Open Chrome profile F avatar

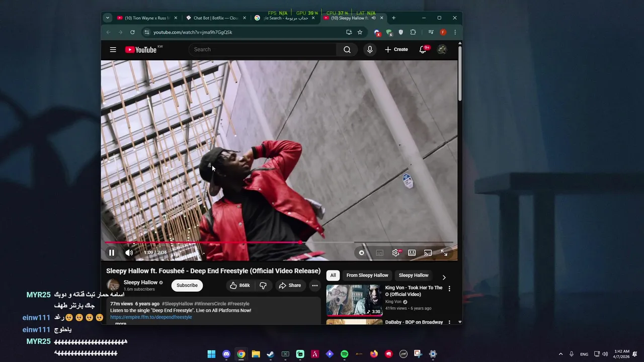tap(443, 32)
